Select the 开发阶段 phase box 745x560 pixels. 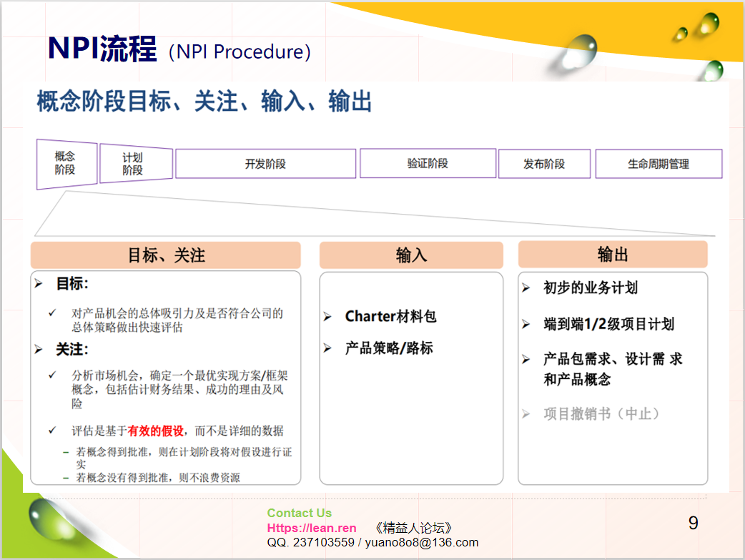tap(265, 164)
